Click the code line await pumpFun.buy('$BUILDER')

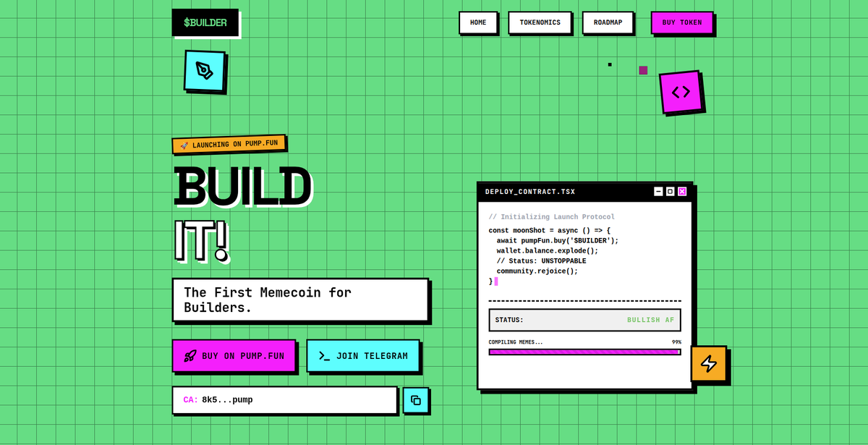(x=558, y=241)
